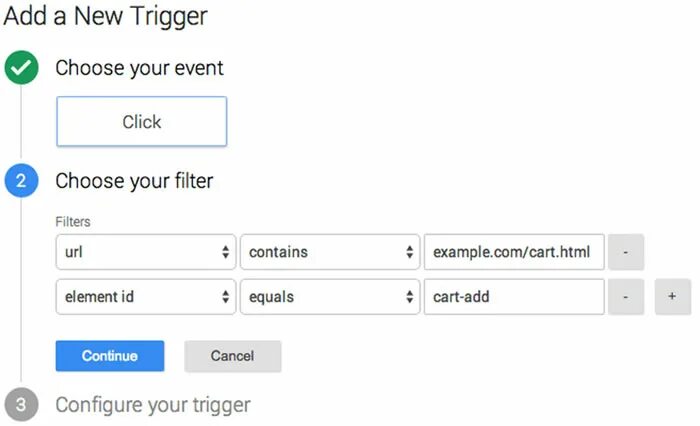Select the Click event box
Screen dimensions: 700x426
(142, 121)
